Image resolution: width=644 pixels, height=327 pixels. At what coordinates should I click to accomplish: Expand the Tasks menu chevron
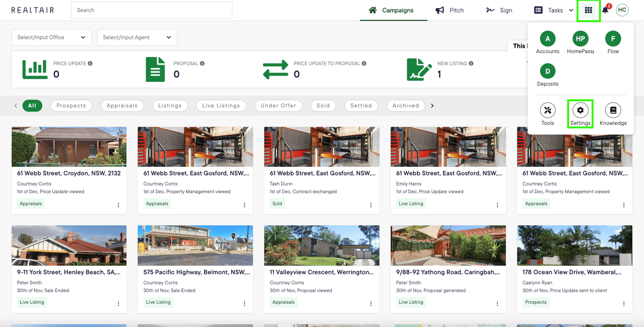click(571, 10)
